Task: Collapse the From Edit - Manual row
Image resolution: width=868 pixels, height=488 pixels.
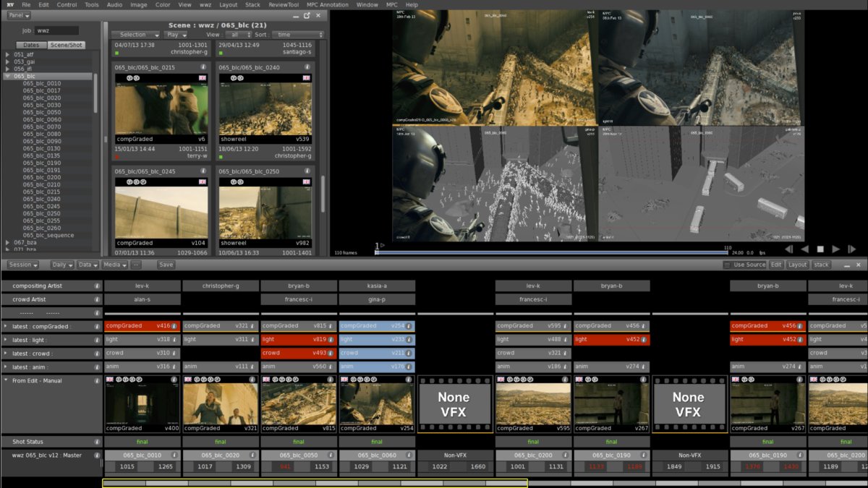Action: (x=7, y=380)
